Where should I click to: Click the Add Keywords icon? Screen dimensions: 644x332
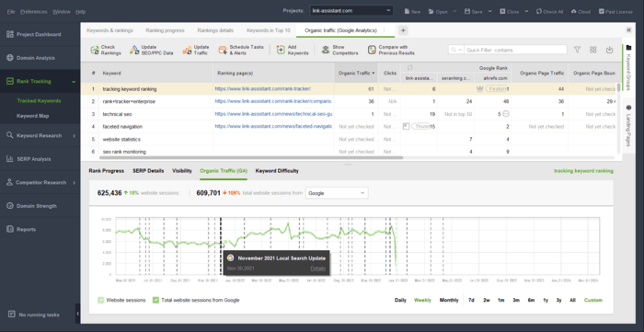(281, 50)
